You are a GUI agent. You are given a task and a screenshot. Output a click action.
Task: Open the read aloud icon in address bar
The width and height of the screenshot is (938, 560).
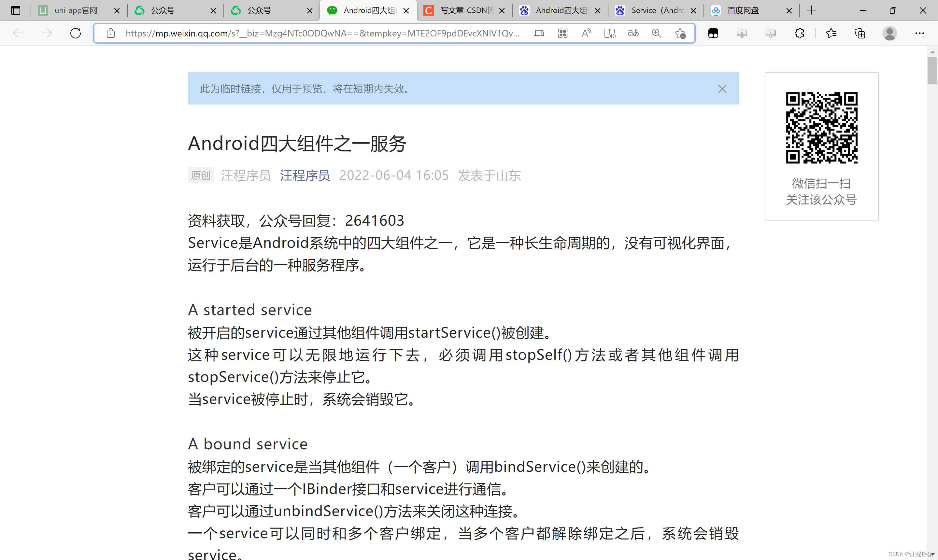586,33
